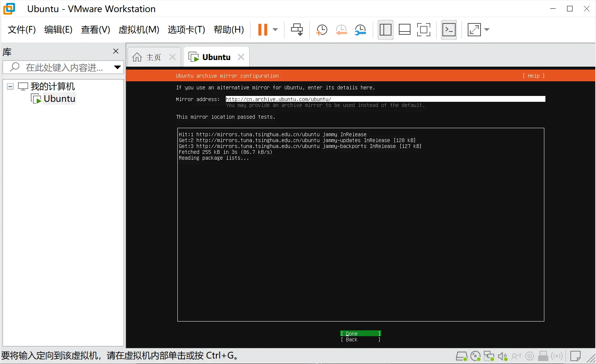The image size is (596, 364).
Task: Click the Mirror address input field
Action: pyautogui.click(x=385, y=99)
